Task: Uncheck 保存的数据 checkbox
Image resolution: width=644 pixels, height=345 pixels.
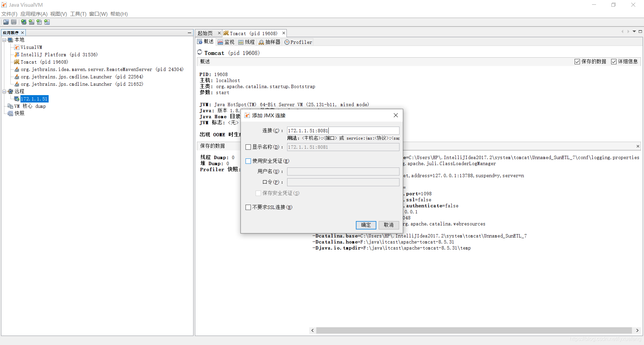Action: click(x=577, y=62)
